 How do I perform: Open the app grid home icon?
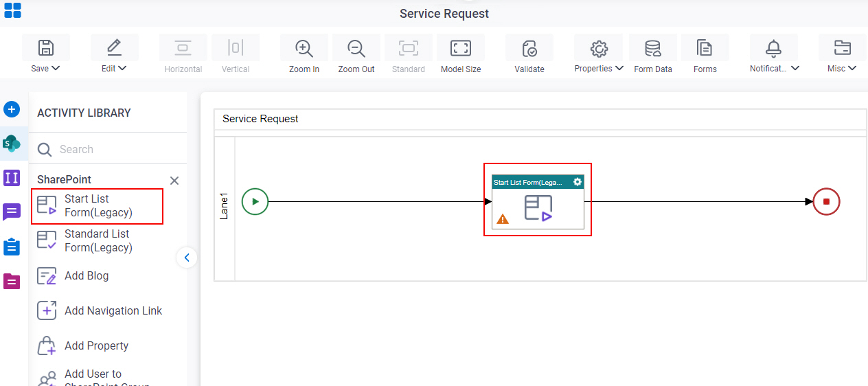(12, 10)
